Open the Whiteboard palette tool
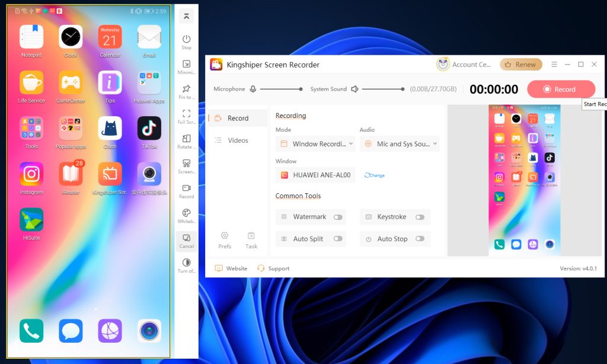This screenshot has height=364, width=607. point(186,213)
